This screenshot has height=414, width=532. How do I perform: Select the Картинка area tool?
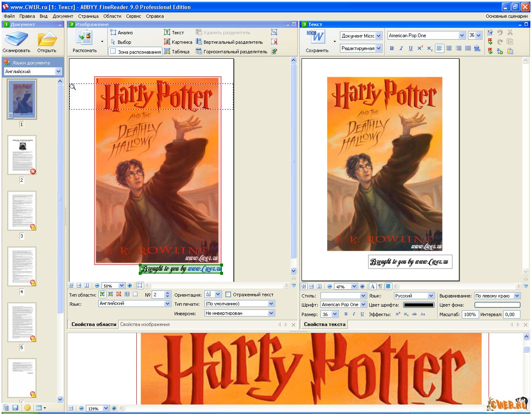(178, 42)
